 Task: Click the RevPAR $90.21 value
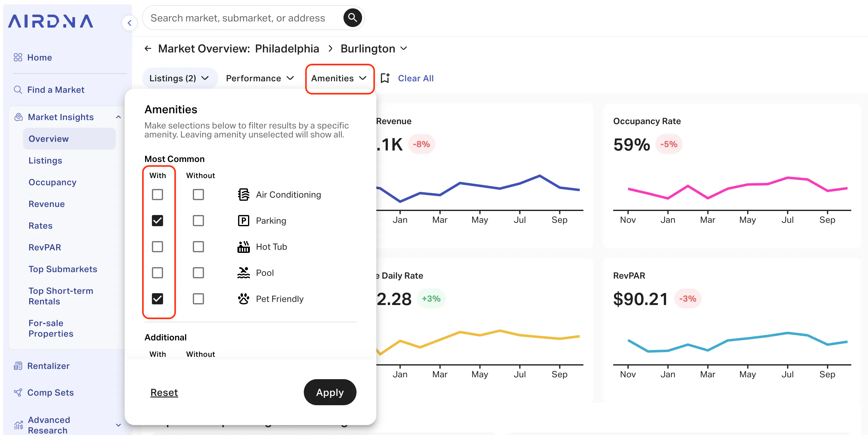640,299
